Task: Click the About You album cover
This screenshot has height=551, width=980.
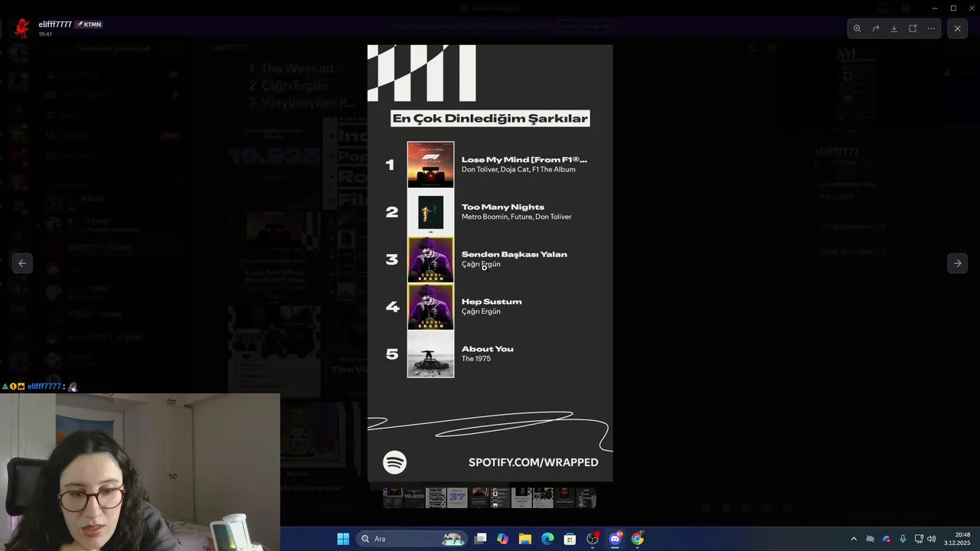Action: (430, 354)
